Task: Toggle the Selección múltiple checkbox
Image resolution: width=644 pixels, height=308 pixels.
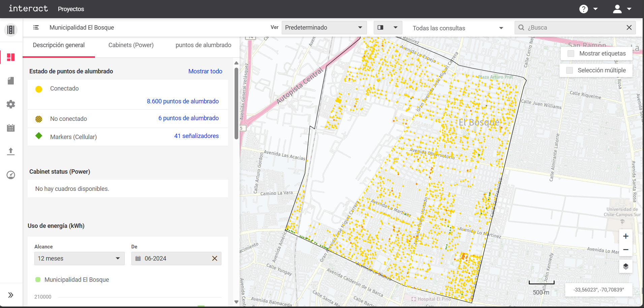Action: coord(570,70)
